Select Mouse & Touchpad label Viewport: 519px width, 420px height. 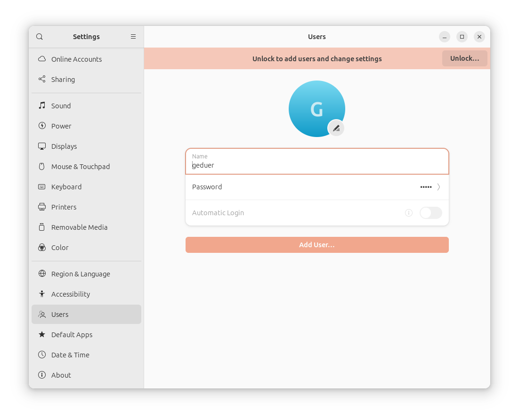click(81, 167)
